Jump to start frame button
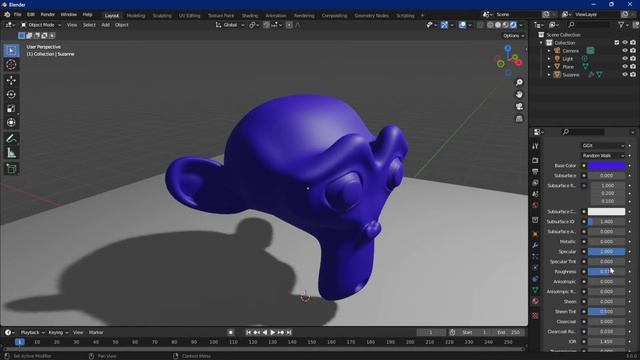Screen dimensions: 640x360 [249, 333]
